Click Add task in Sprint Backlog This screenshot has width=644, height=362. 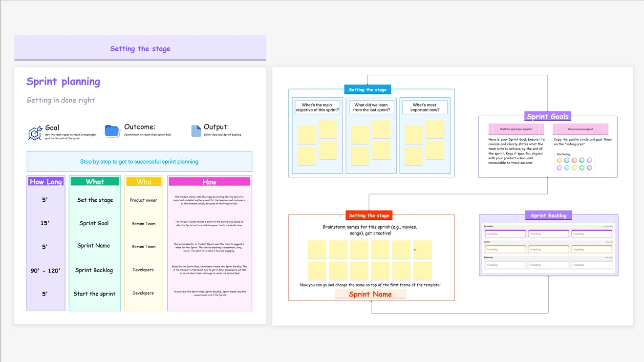608,242
